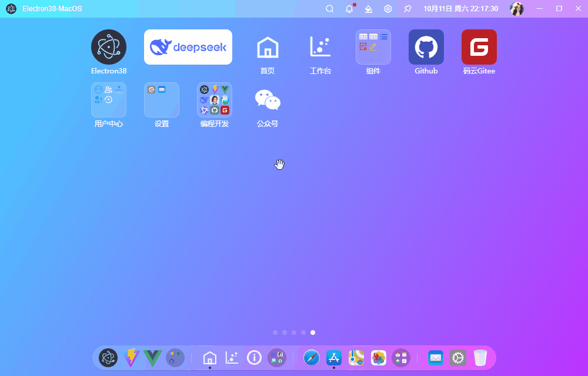Open the user avatar menu

[x=517, y=9]
